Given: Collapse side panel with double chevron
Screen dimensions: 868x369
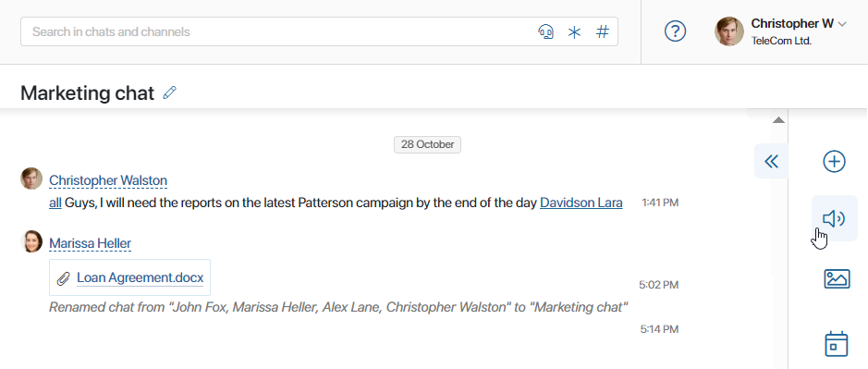Looking at the screenshot, I should pos(771,161).
